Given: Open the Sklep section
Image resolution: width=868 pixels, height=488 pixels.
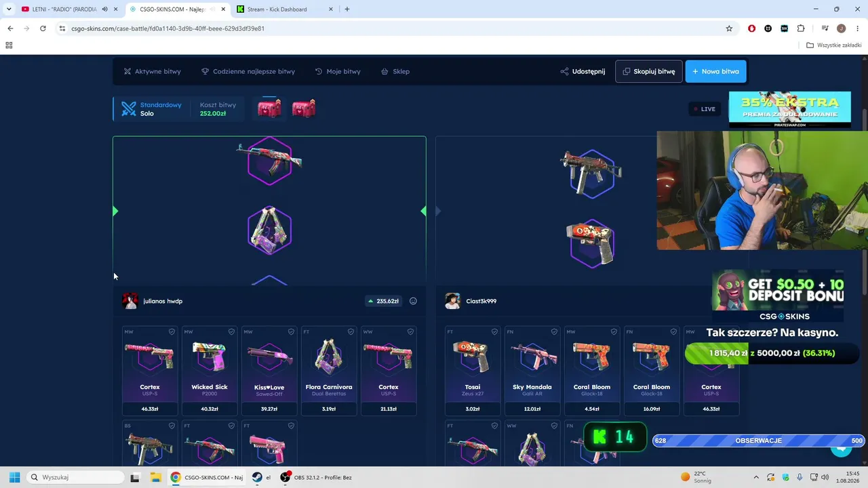Looking at the screenshot, I should pyautogui.click(x=395, y=71).
